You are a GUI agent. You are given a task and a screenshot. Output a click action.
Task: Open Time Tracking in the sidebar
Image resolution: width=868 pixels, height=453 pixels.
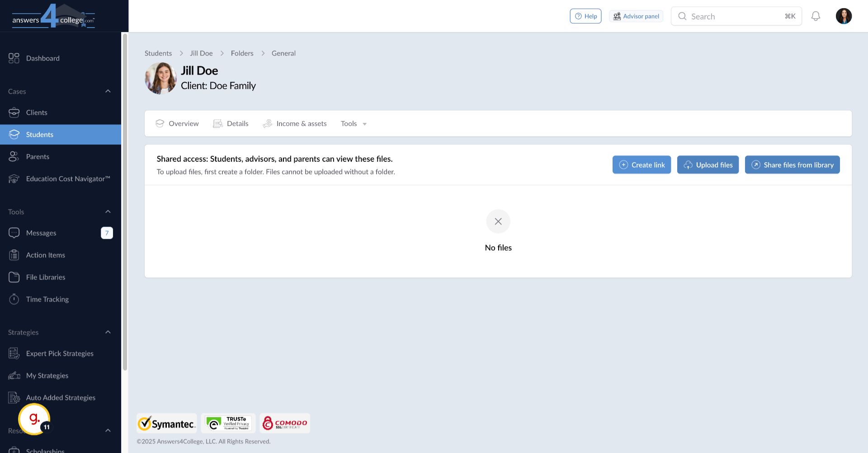[x=61, y=299]
